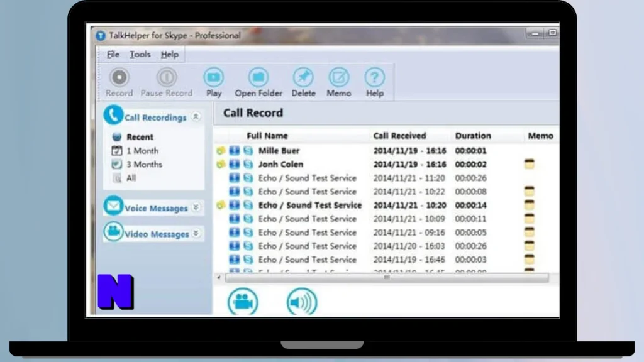
Task: Collapse the Call Recordings section
Action: tap(196, 117)
